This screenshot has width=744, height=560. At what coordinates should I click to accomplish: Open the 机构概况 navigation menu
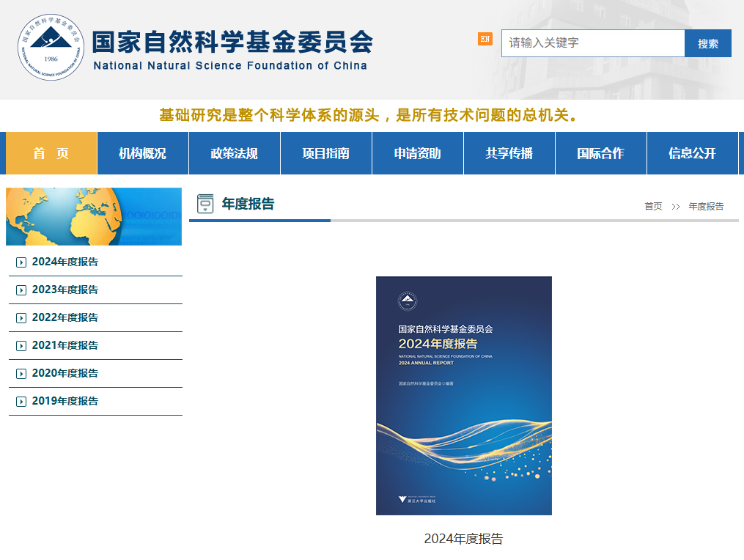tap(142, 152)
